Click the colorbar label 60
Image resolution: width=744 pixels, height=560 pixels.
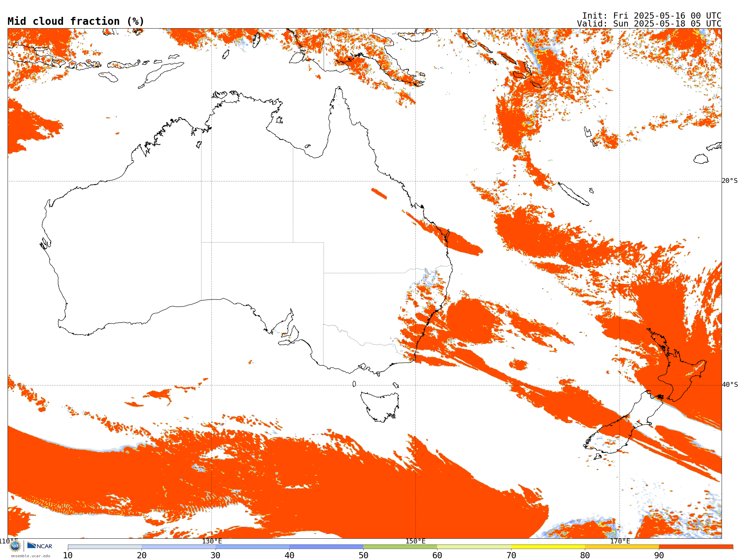click(437, 555)
